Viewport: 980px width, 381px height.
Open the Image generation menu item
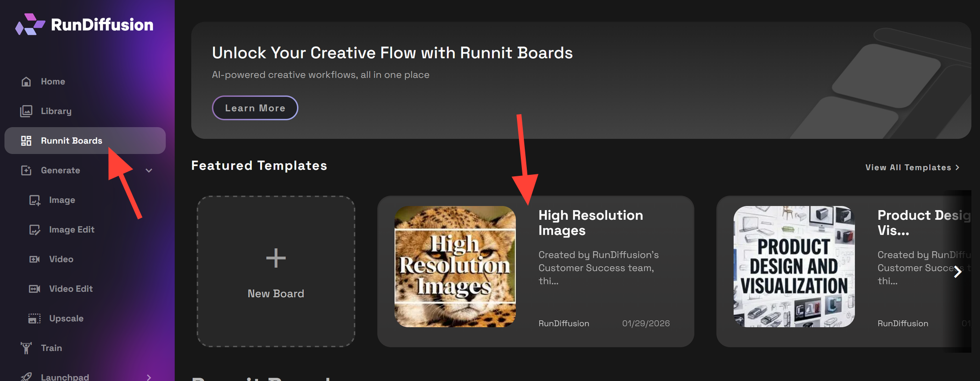[x=62, y=200]
